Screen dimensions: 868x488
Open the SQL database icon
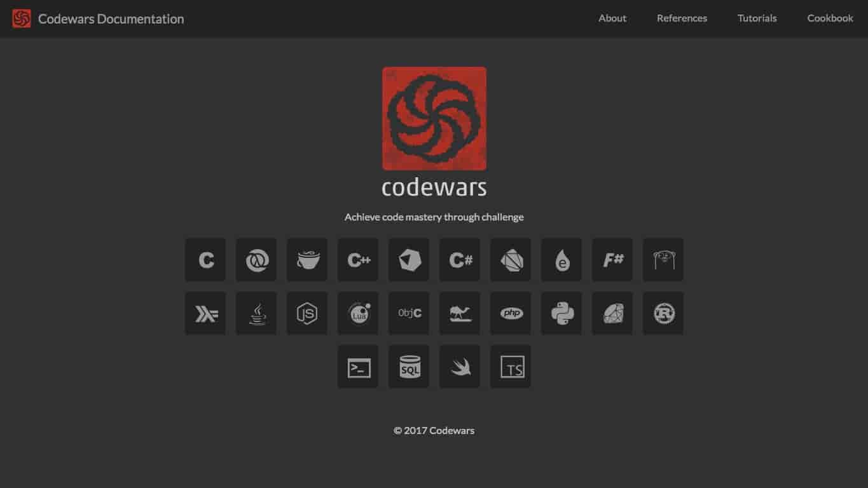pos(408,367)
